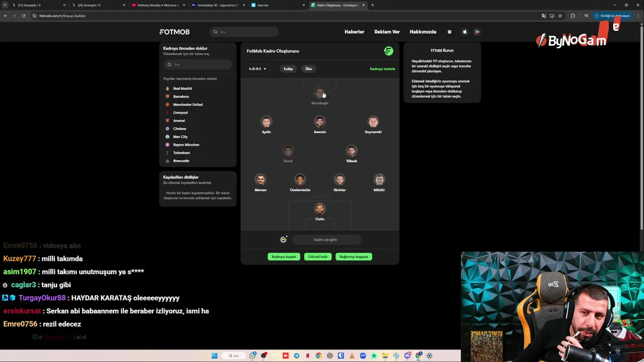Open the Hakkımızda menu item
Screen dimensions: 644x362
pyautogui.click(x=423, y=32)
